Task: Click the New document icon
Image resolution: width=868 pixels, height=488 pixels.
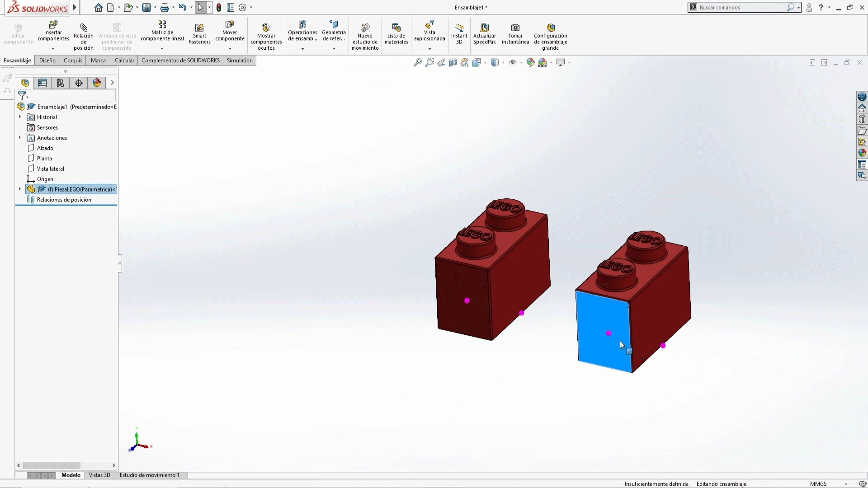Action: point(110,7)
